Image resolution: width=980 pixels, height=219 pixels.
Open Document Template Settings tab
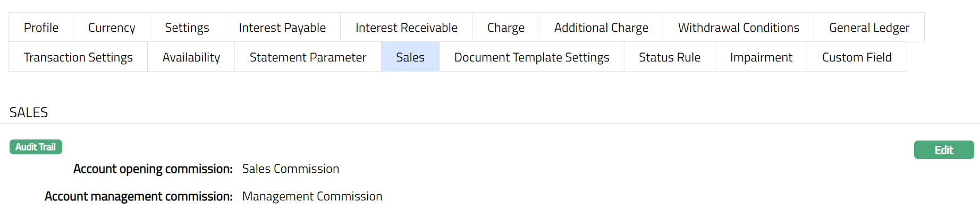click(532, 57)
